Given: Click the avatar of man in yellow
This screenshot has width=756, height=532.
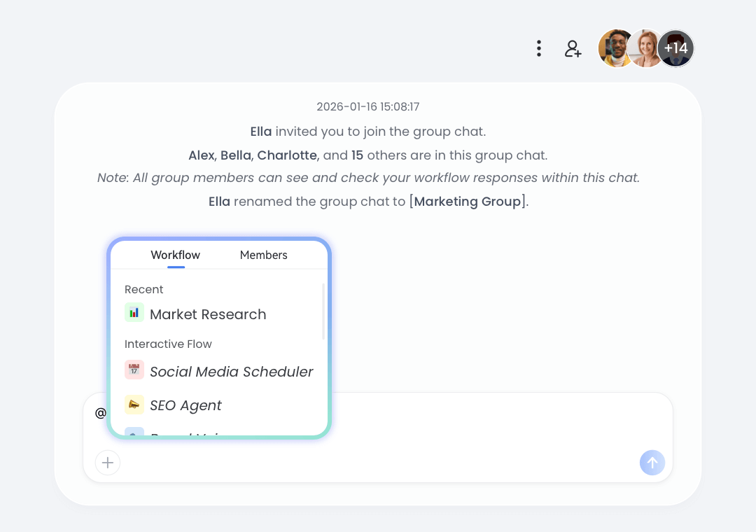Looking at the screenshot, I should pos(615,48).
